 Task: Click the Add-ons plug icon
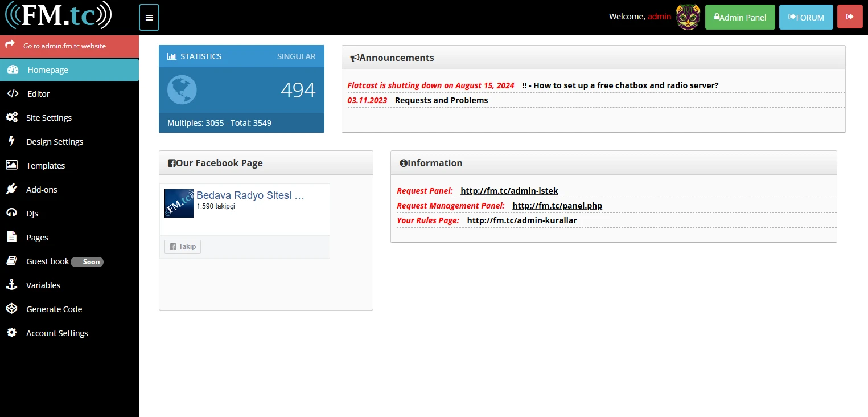11,190
